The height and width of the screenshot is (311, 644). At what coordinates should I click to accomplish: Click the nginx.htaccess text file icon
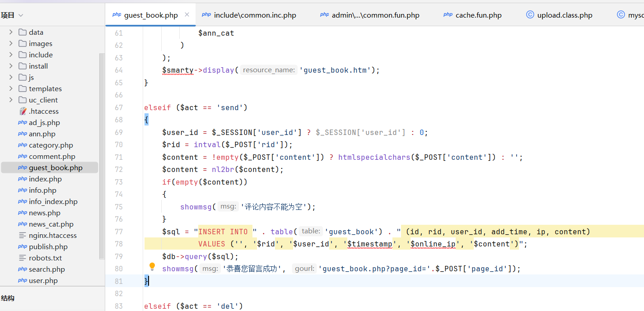click(x=23, y=236)
